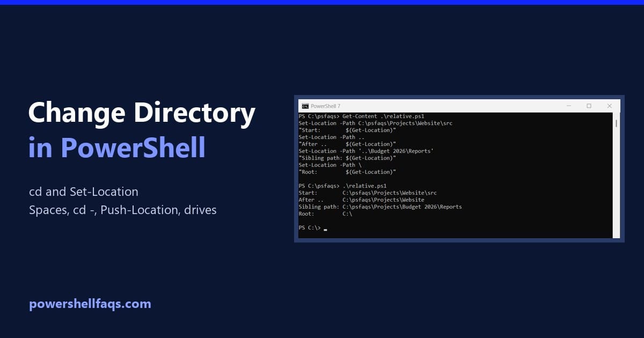Click the terminal vertical scrollbar thumb
This screenshot has height=338, width=644.
616,123
